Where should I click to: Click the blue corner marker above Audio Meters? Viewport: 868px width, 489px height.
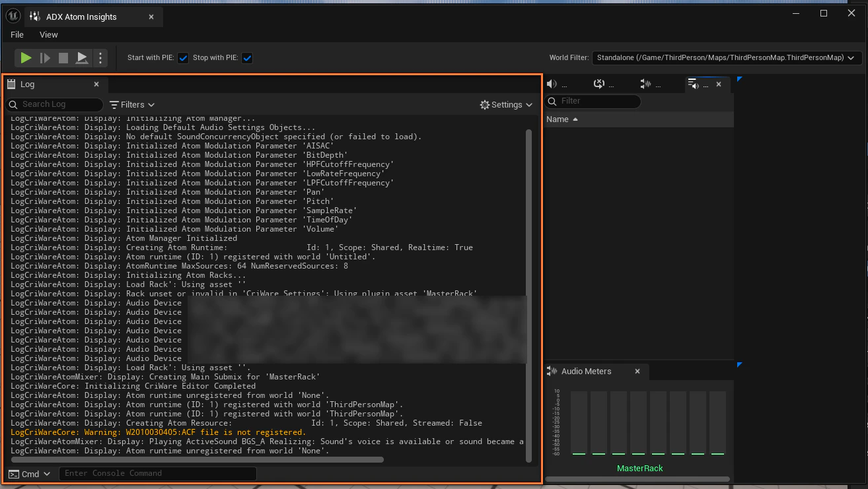click(739, 364)
